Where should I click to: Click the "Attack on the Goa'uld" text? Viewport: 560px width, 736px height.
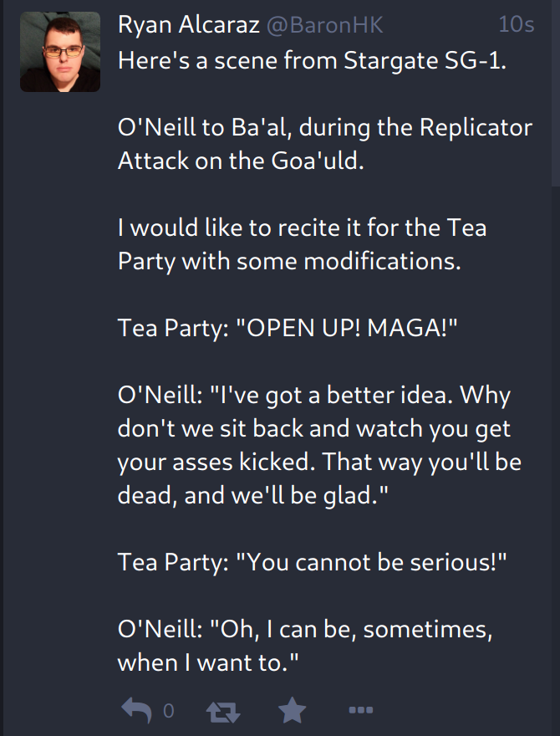click(242, 161)
